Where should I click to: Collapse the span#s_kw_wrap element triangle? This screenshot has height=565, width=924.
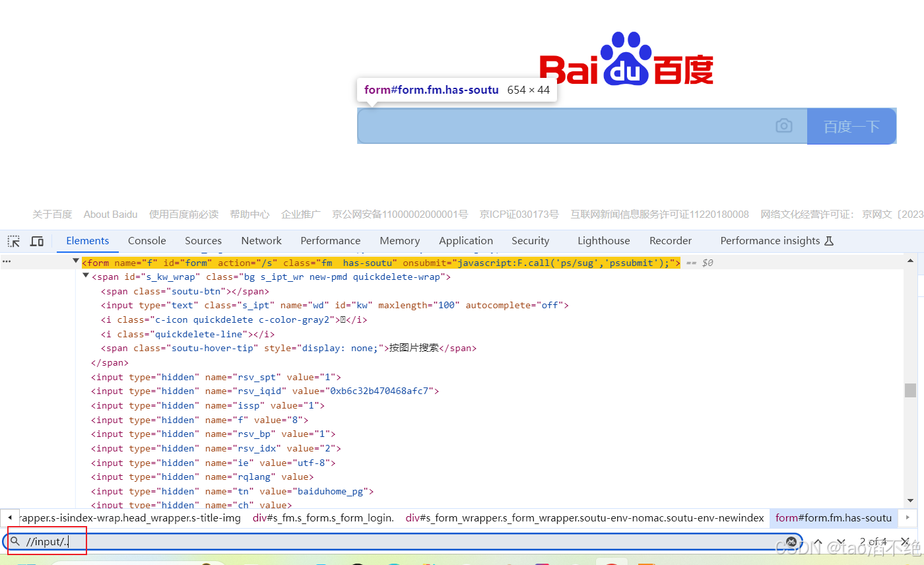(x=86, y=276)
